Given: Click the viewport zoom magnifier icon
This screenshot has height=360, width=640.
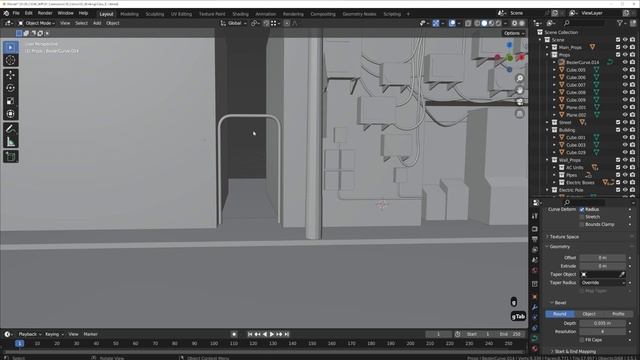Looking at the screenshot, I should 520,78.
